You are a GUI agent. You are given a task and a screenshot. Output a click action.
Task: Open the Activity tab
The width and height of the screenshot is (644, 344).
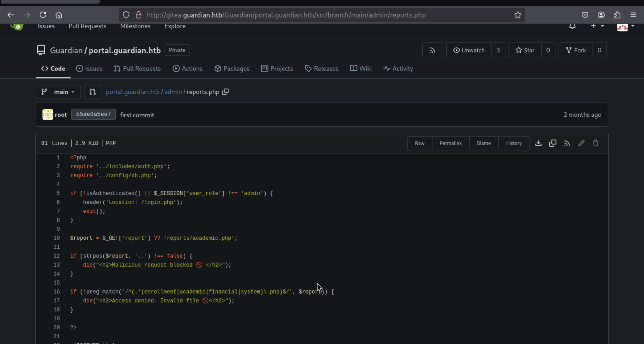(x=398, y=68)
